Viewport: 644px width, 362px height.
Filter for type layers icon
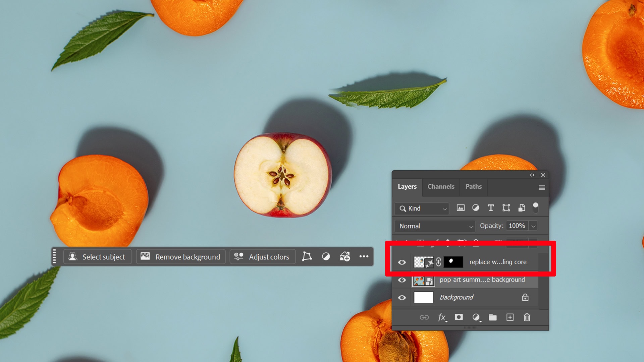click(491, 208)
